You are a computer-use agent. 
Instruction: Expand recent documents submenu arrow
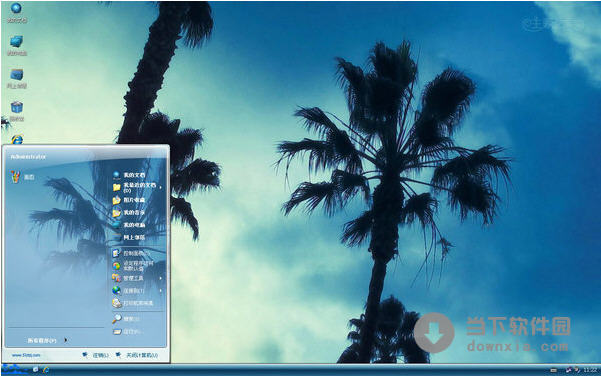[160, 187]
